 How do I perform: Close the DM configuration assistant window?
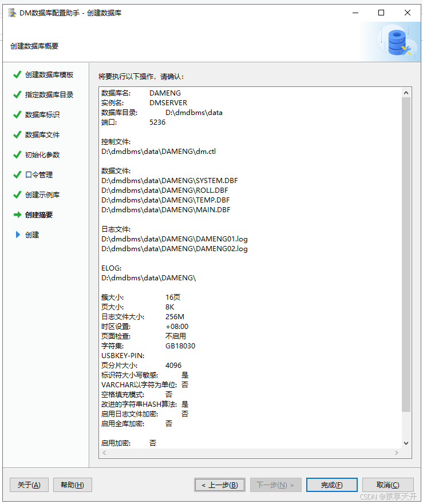407,13
